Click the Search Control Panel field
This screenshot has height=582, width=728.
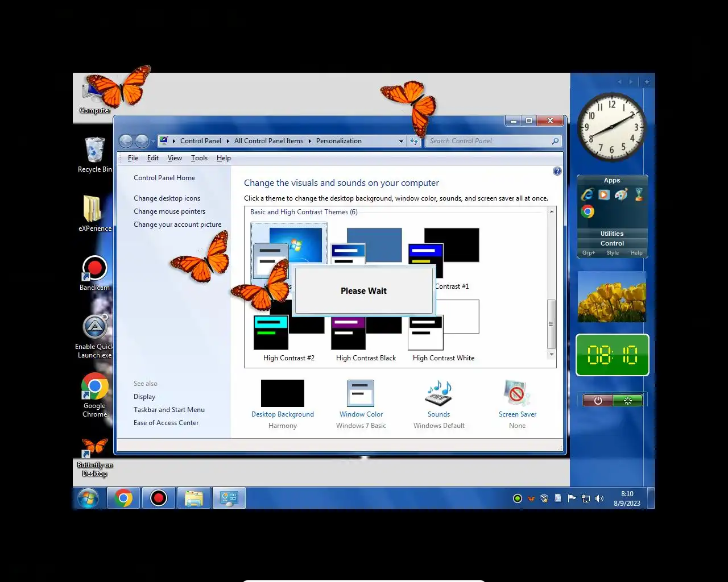click(x=494, y=141)
